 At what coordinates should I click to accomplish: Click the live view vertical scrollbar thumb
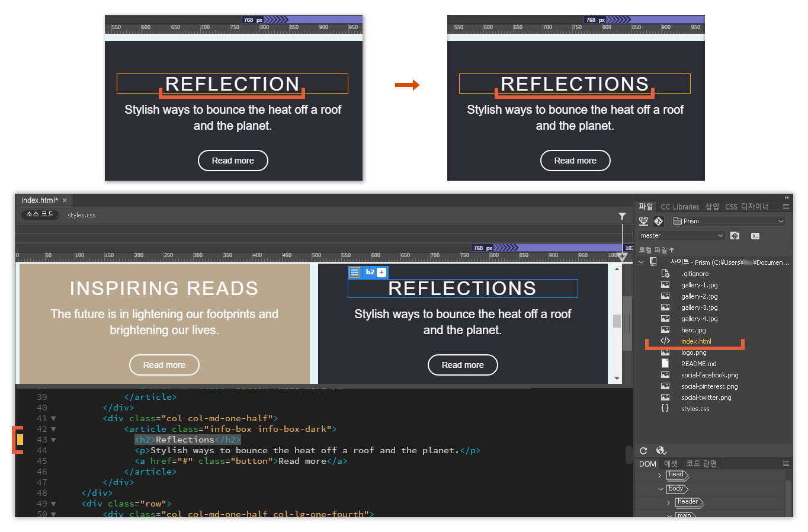[x=617, y=321]
